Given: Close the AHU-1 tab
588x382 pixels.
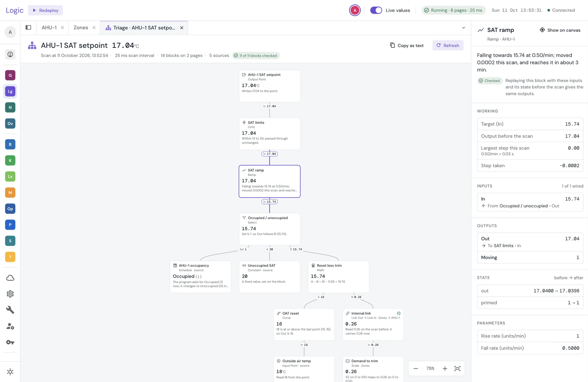Looking at the screenshot, I should (x=62, y=28).
